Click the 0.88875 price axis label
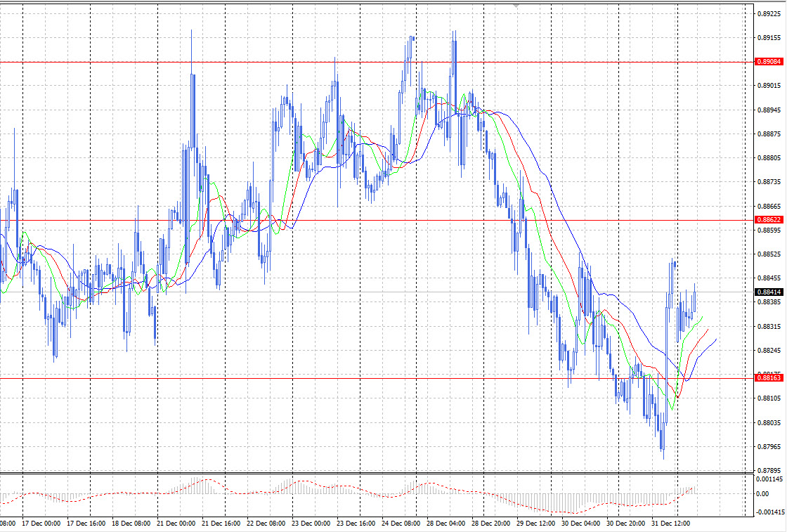The image size is (787, 532). 769,134
